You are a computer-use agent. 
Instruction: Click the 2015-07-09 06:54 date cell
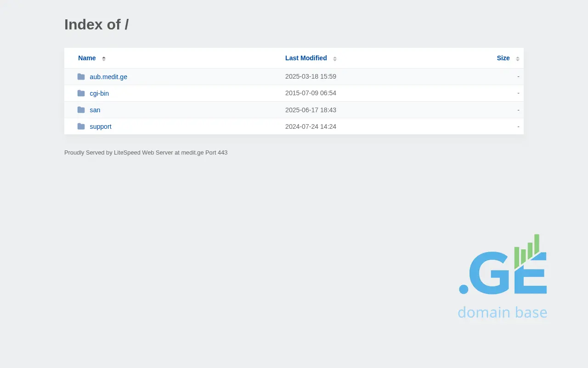311,93
